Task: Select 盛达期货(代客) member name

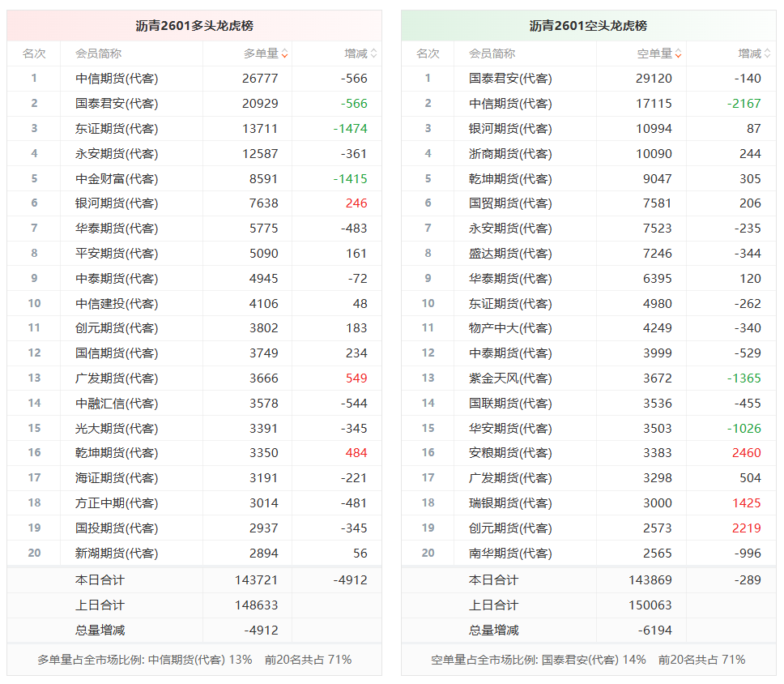Action: [x=510, y=253]
